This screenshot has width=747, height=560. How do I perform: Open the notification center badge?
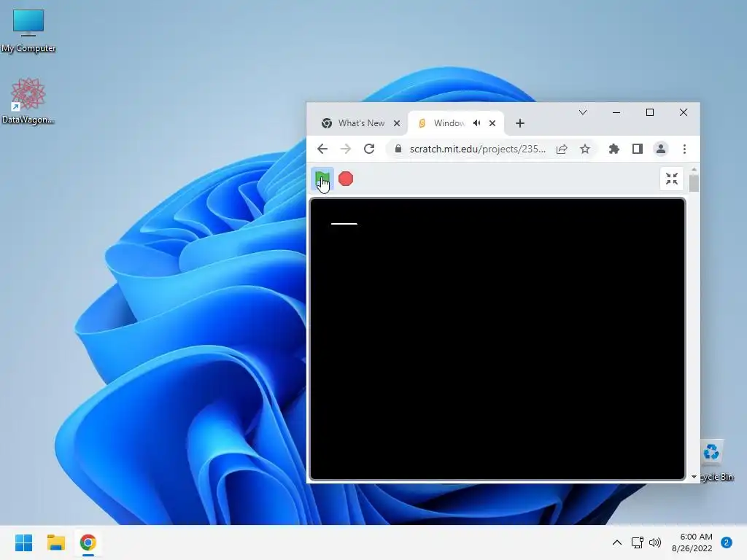(727, 542)
